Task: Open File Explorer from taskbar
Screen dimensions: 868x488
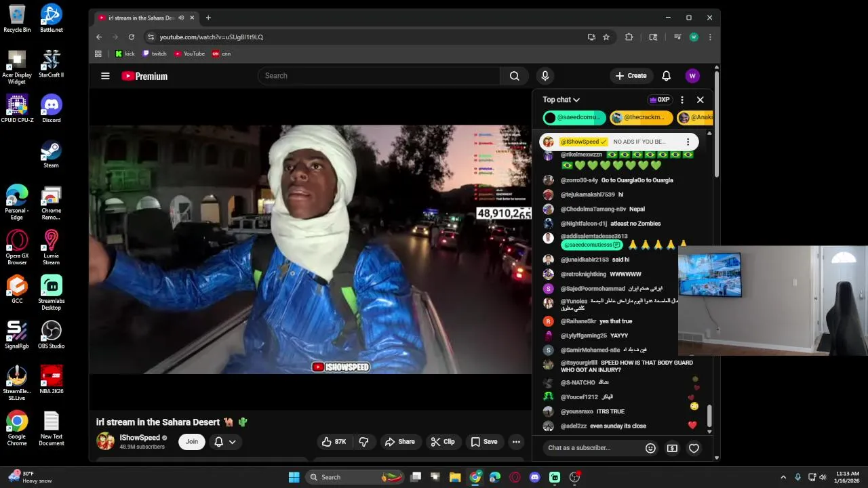Action: coord(455,477)
